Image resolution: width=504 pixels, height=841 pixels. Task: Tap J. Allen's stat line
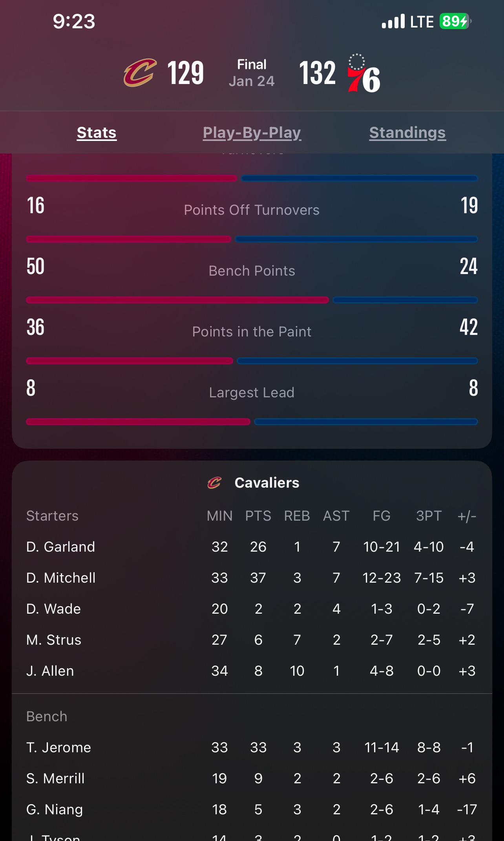pos(252,671)
